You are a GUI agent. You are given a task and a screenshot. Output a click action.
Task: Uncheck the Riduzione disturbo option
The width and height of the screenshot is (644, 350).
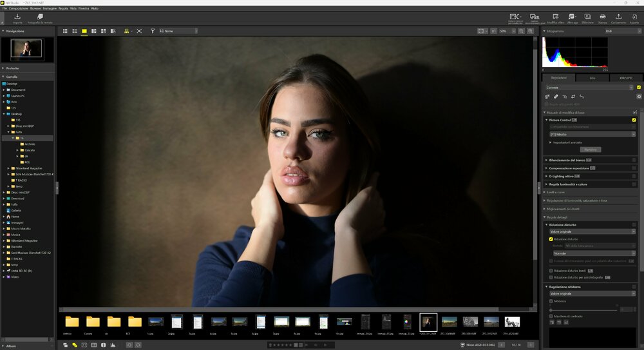pos(551,239)
